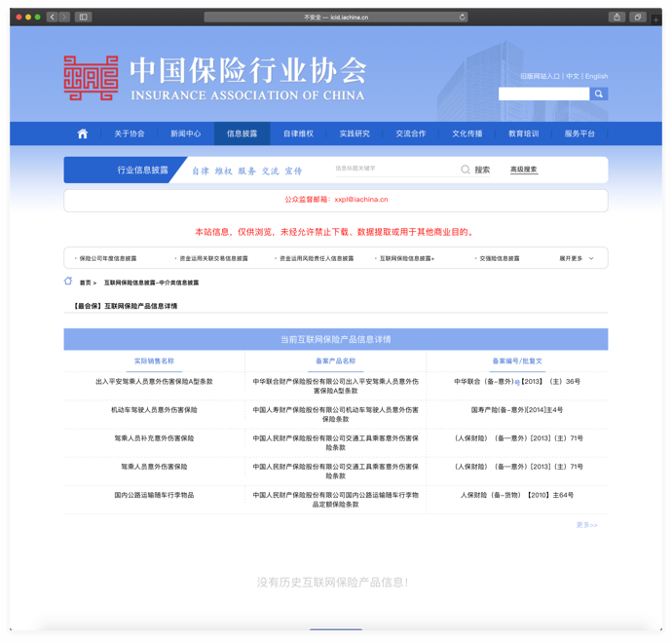Viewport: 672px width, 642px height.
Task: Click 人保财险（备-货物）【2010】主64号 cell
Action: click(x=517, y=496)
